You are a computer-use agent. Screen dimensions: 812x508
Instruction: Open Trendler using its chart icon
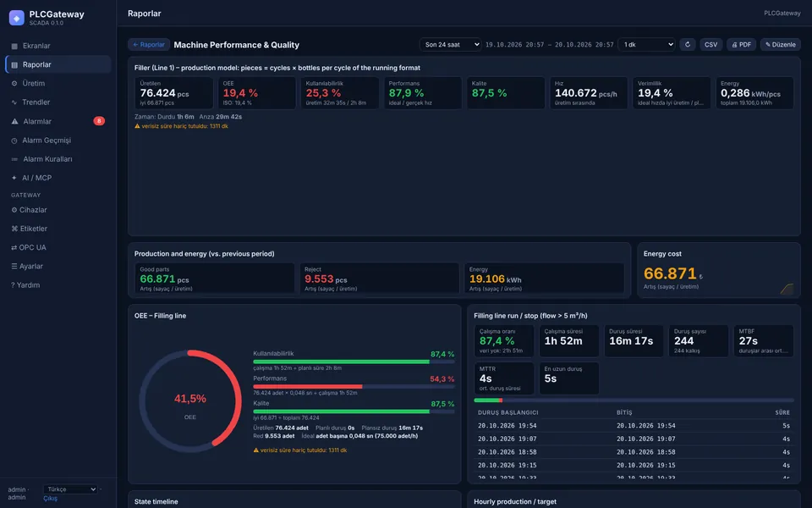click(x=14, y=102)
